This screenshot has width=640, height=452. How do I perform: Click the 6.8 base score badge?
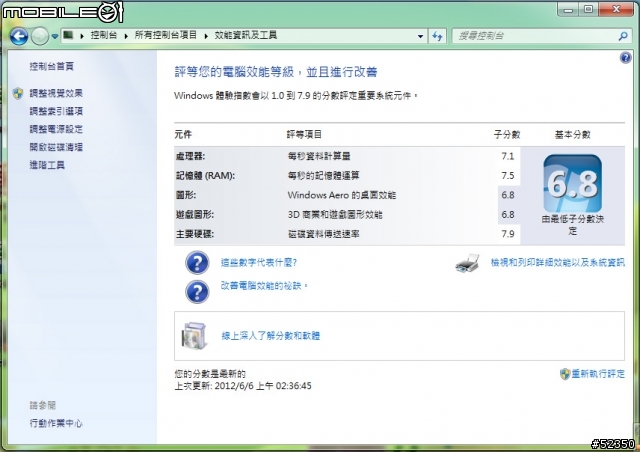point(572,183)
